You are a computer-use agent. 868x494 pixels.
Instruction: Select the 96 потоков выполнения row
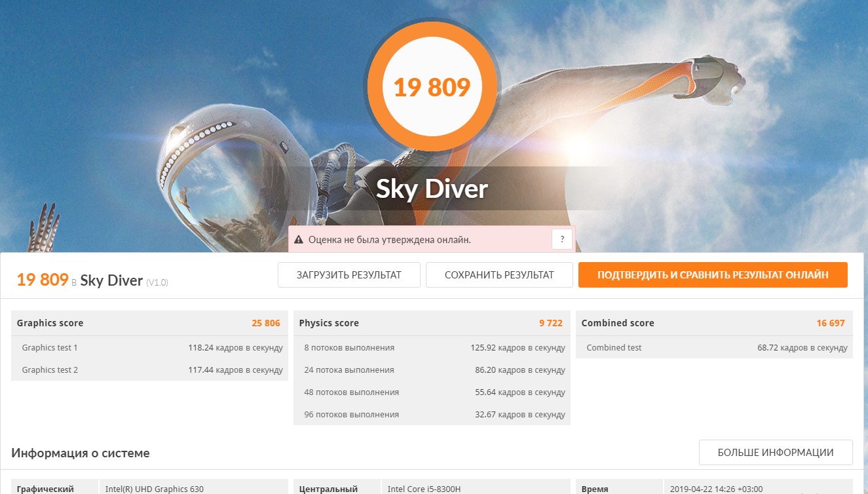432,414
